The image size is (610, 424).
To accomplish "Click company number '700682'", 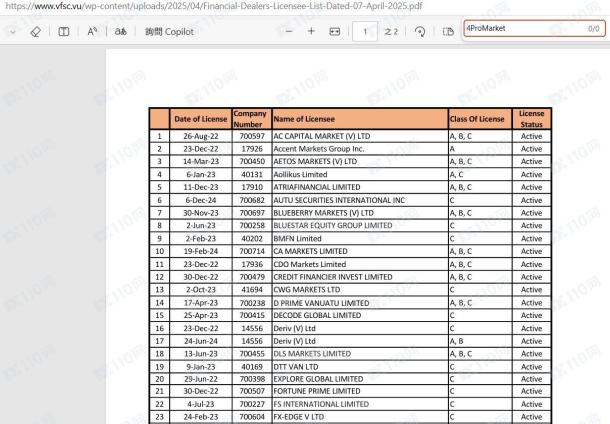I will coord(252,200).
